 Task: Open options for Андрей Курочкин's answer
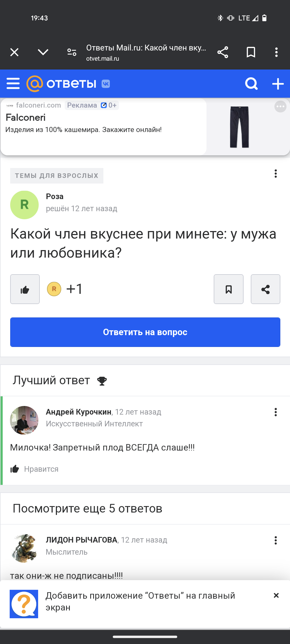click(275, 412)
